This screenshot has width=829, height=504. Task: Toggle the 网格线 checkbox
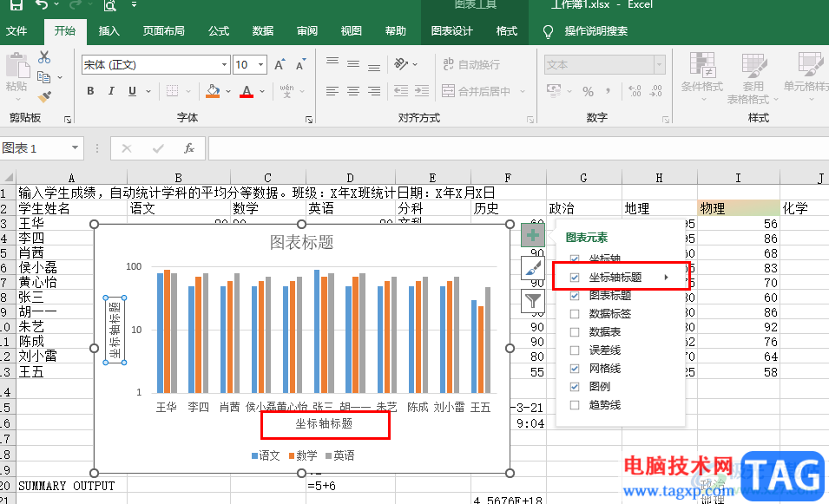coord(575,369)
